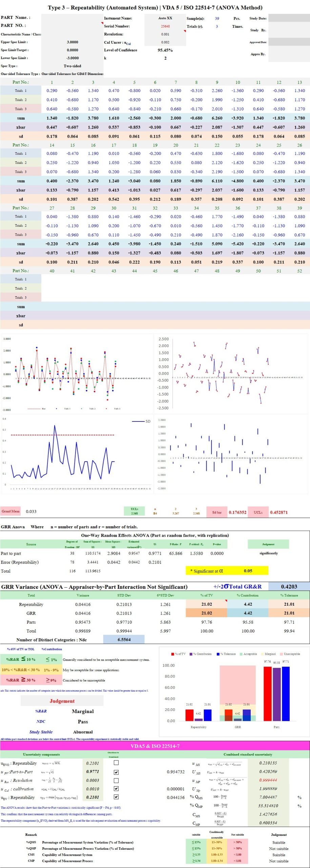Viewport: 310px width, 868px height.
Task: Click the SD line chart
Action: click(x=77, y=454)
